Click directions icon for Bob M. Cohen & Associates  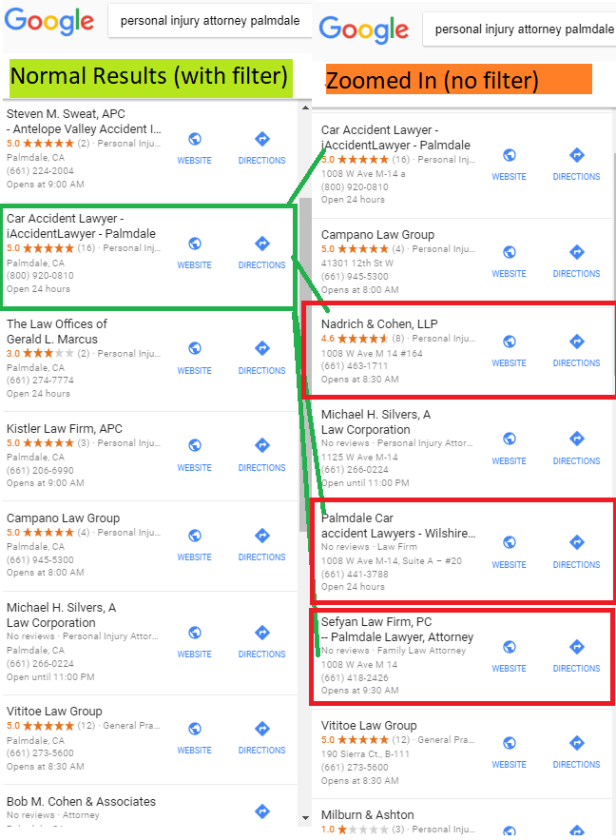click(261, 811)
